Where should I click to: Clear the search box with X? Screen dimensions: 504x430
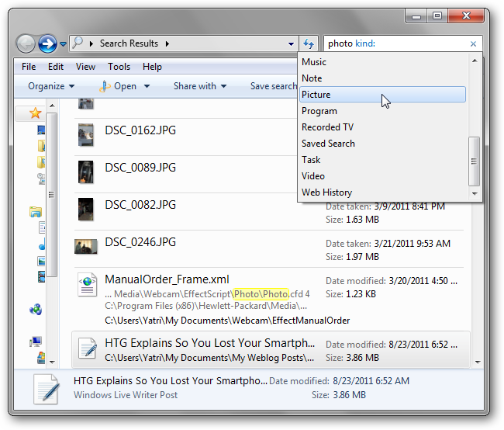473,43
